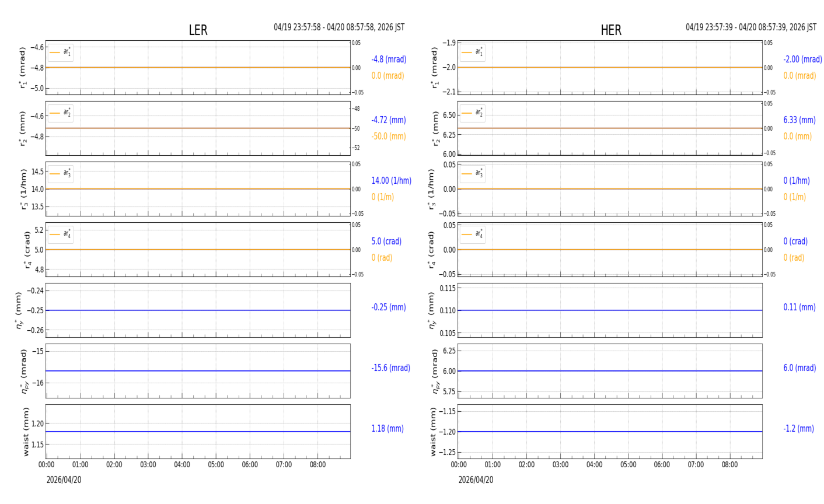Click the blue trace in LER ηpy* plot
This screenshot has width=824, height=504.
coord(198,371)
